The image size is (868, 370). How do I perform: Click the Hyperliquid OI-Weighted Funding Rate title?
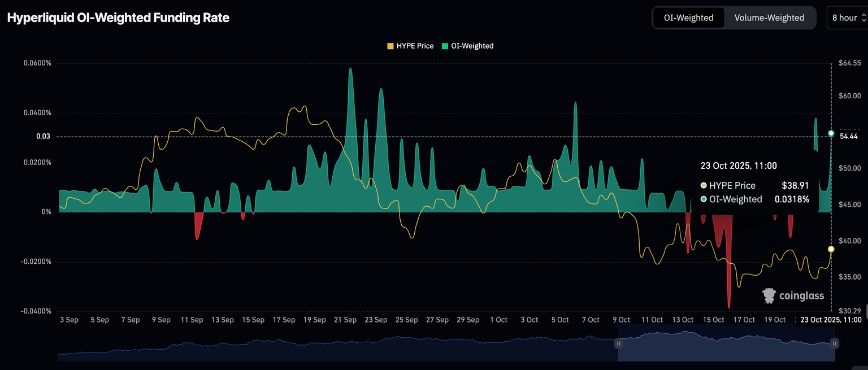point(118,18)
